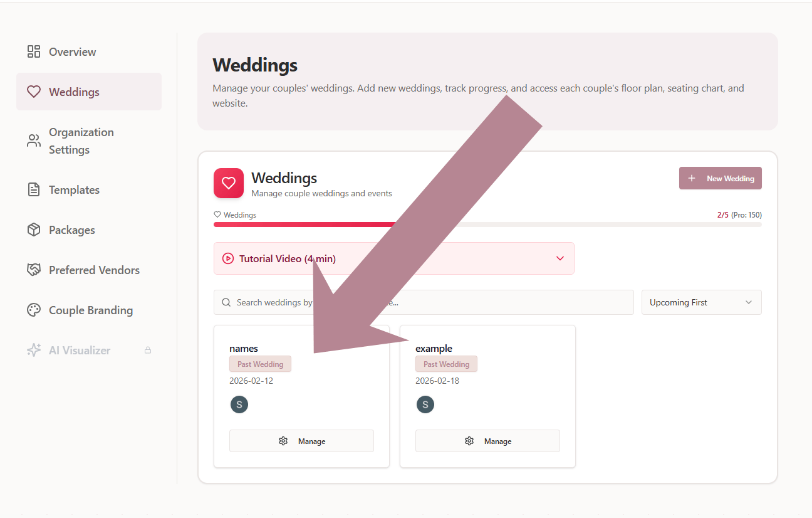Screen dimensions: 812x518
Task: Click Manage on the example wedding
Action: [x=487, y=441]
